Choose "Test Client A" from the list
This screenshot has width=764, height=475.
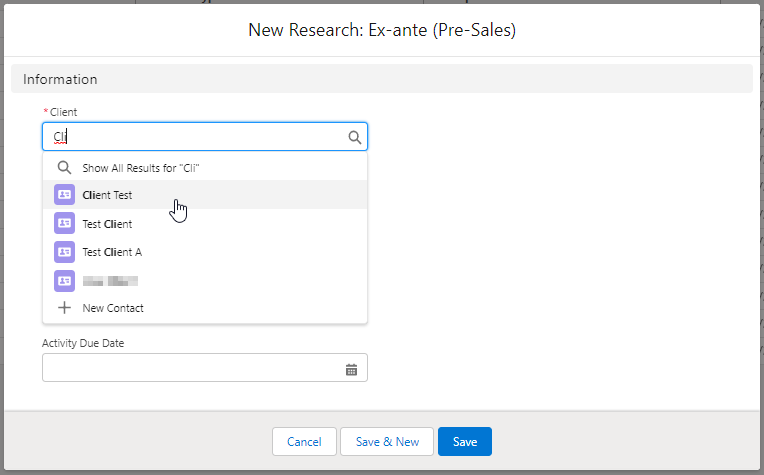[112, 252]
